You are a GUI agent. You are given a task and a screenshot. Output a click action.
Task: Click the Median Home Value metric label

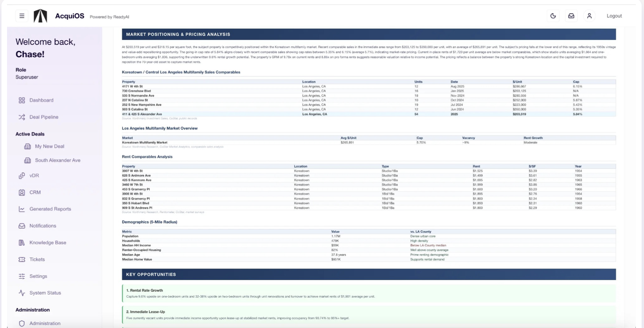point(137,260)
